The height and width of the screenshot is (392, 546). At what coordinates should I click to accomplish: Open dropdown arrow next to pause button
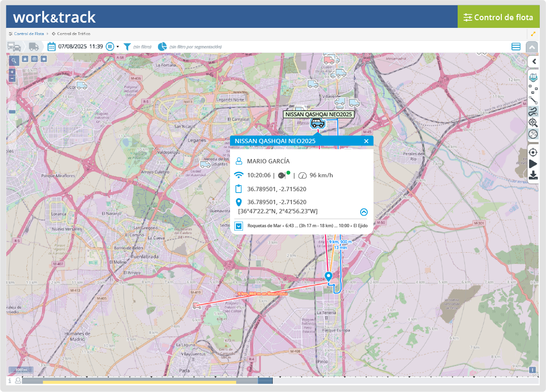[118, 47]
